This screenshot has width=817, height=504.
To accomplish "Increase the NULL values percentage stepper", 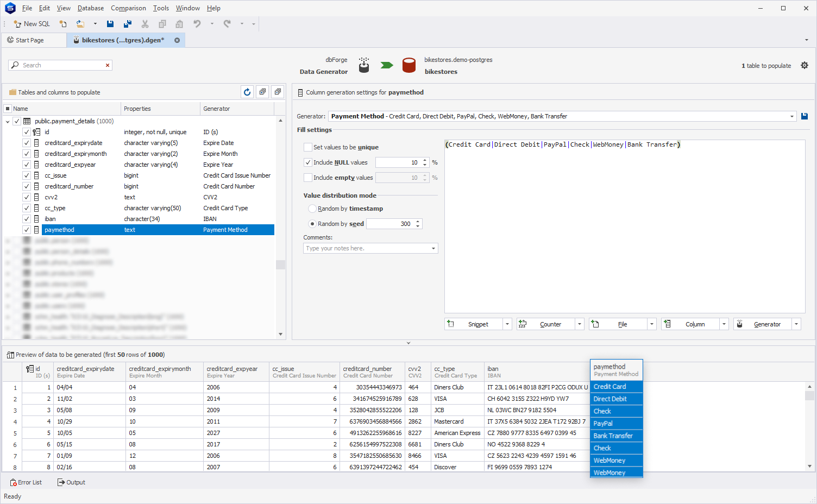I will [425, 160].
